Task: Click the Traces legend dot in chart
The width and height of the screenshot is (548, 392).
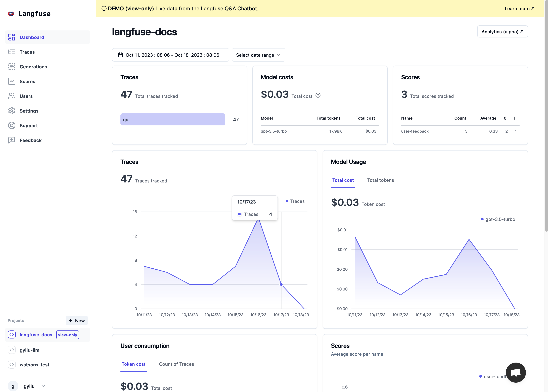Action: point(287,201)
